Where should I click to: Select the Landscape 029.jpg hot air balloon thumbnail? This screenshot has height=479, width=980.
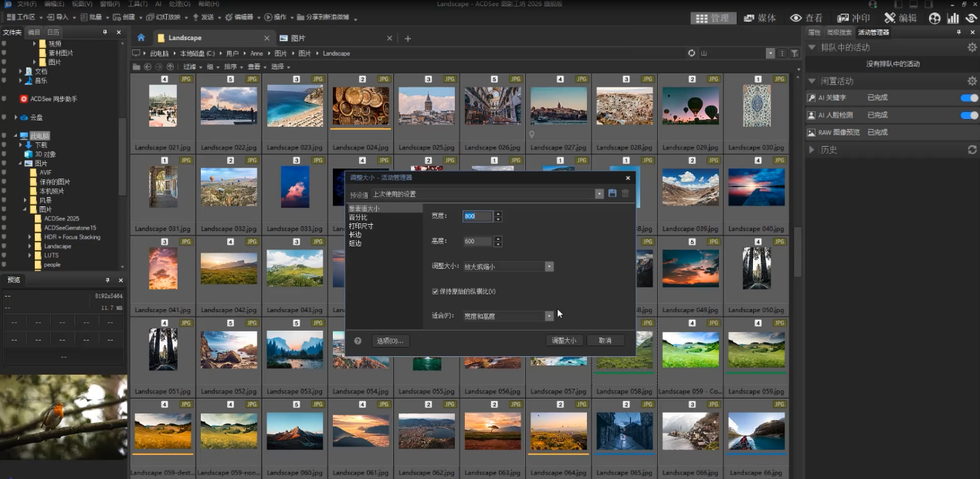690,106
